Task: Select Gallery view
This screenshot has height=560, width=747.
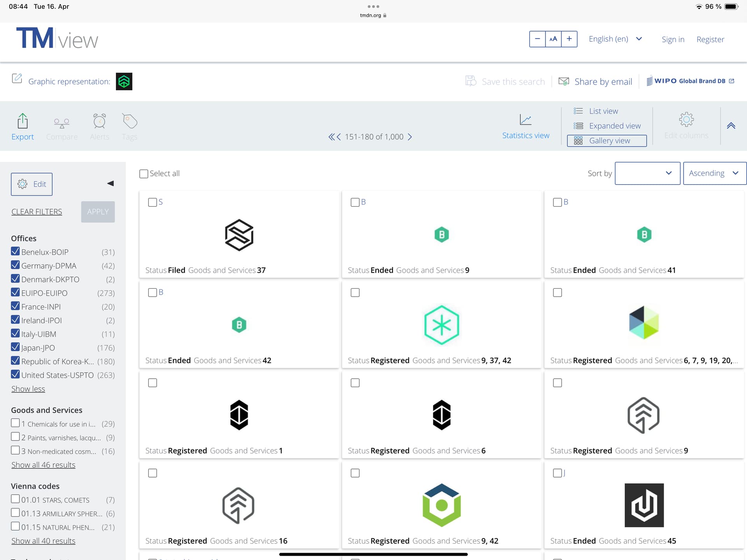Action: coord(607,141)
